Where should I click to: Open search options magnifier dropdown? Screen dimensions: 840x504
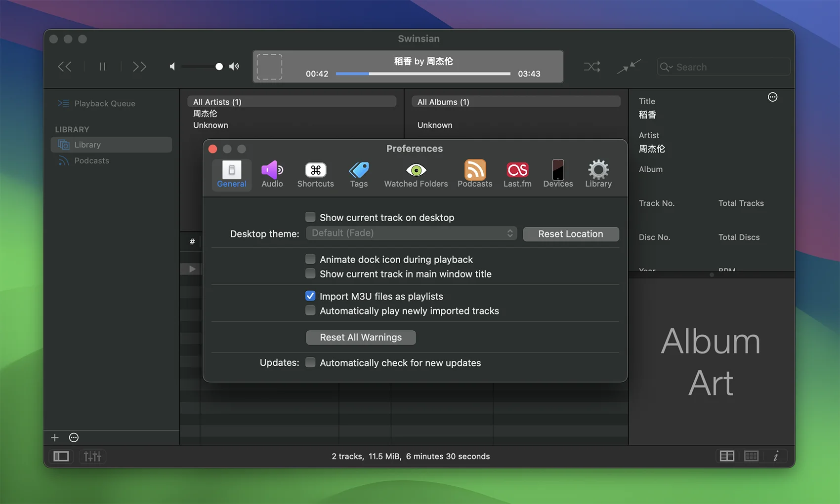[x=666, y=67]
